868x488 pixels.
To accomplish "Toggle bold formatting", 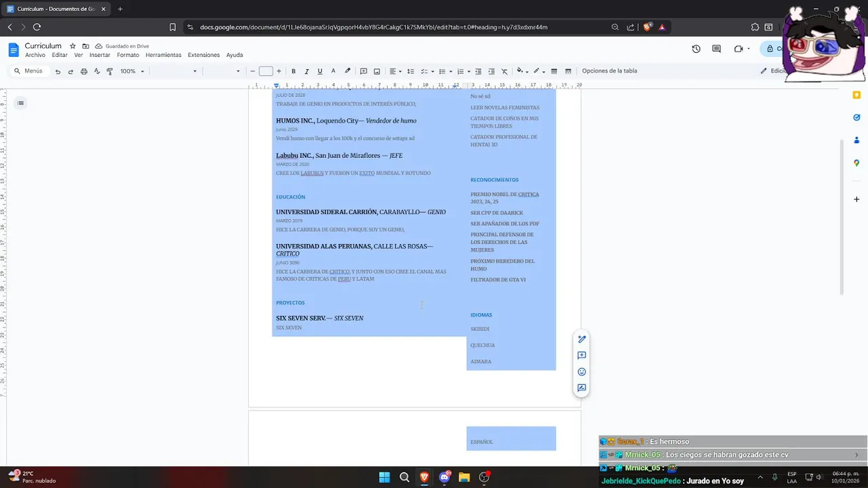I will pos(293,71).
